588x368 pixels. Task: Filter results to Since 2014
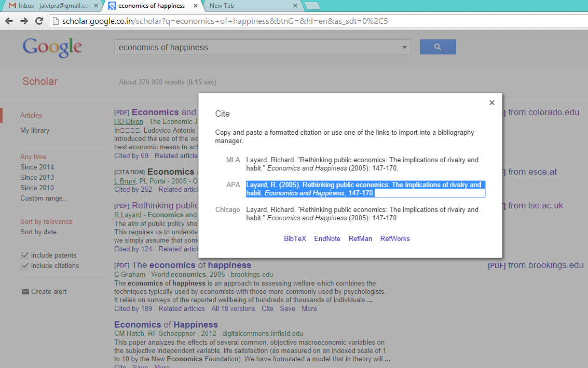37,167
